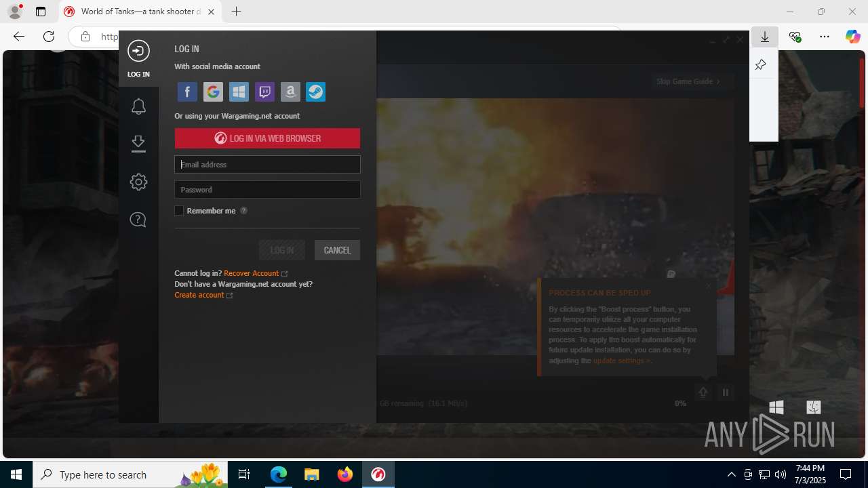Refresh the Edge page
Viewport: 868px width, 488px height.
pos(49,37)
